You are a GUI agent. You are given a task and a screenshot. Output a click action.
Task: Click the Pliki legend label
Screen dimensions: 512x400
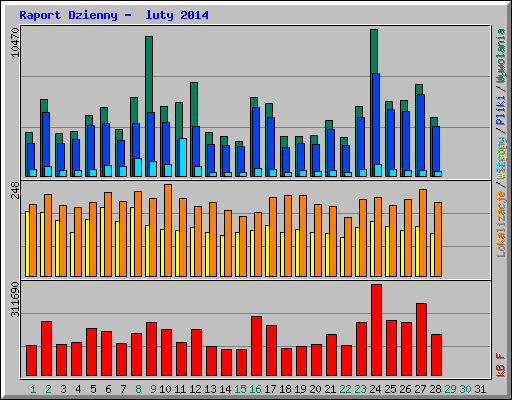pos(500,110)
